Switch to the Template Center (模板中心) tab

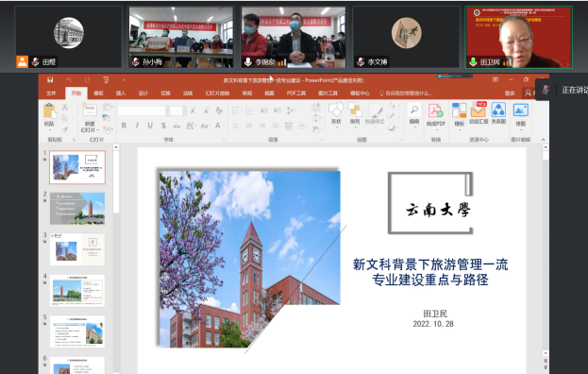360,93
